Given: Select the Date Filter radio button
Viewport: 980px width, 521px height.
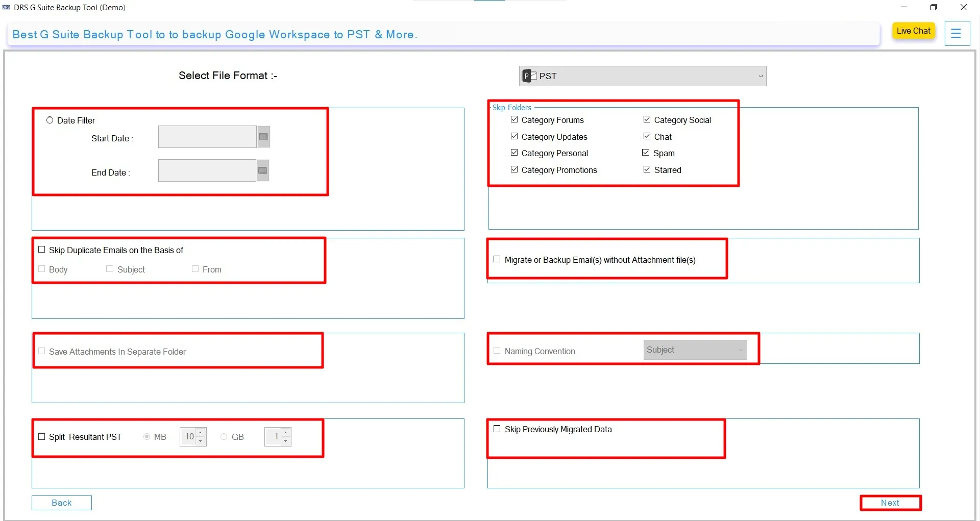Looking at the screenshot, I should point(50,120).
